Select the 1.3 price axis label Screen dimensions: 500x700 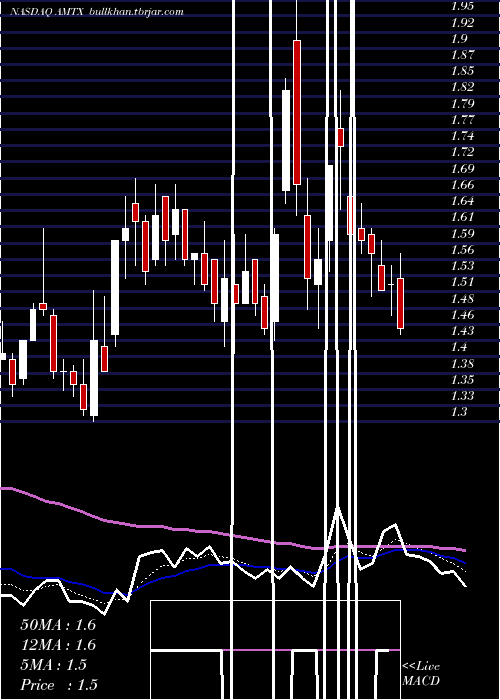pos(459,412)
